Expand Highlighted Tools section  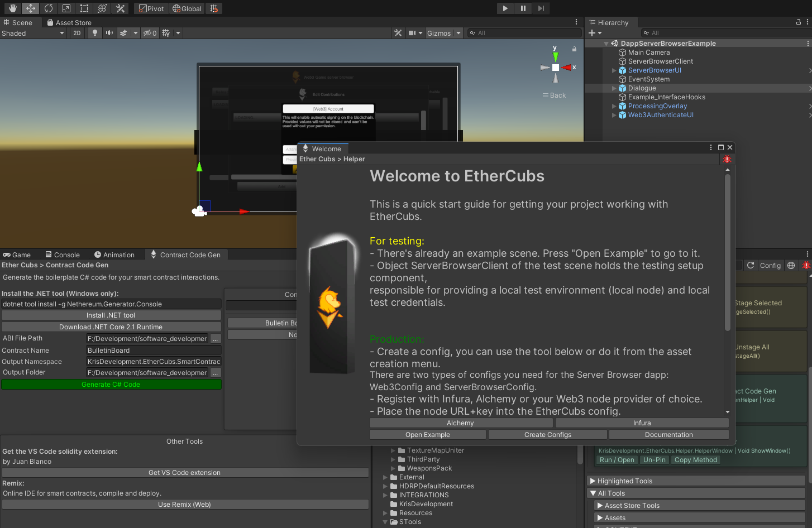[x=696, y=481]
